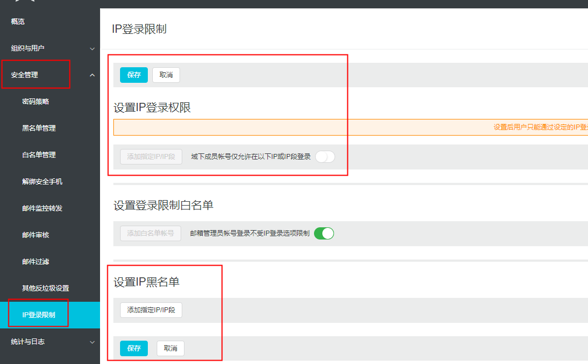Open the 概览 overview page
This screenshot has width=588, height=364.
click(x=18, y=22)
